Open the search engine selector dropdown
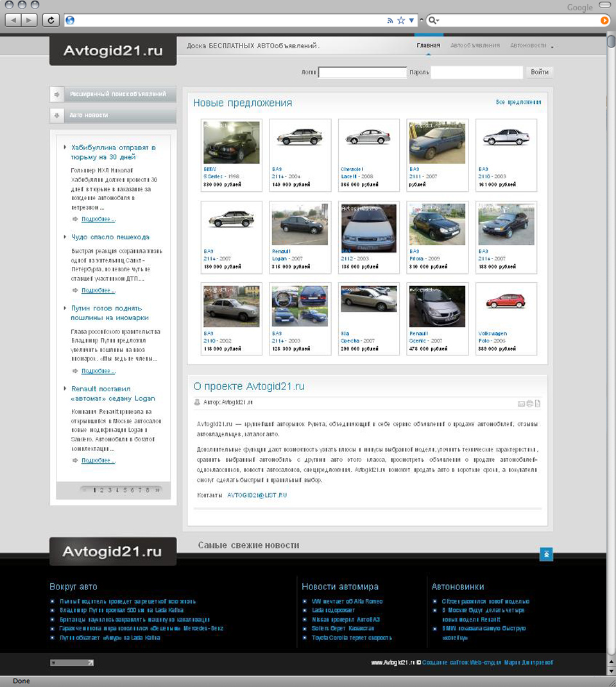The height and width of the screenshot is (687, 616). [434, 21]
